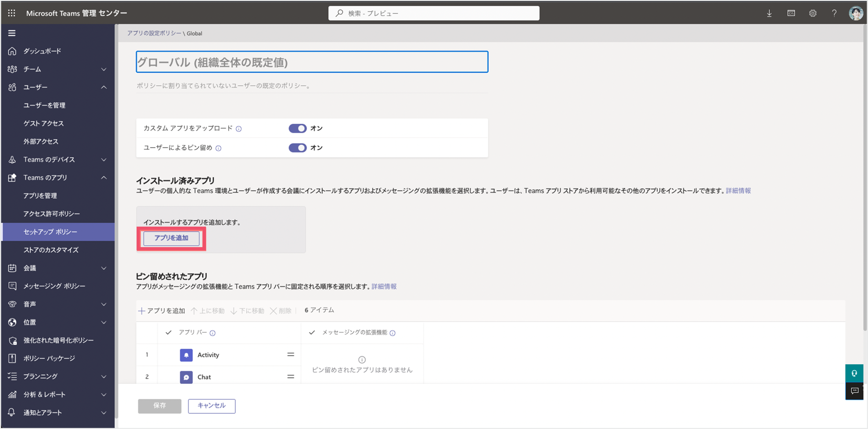Click the 検索 - プレビュー search field
Viewport: 868px width, 429px height.
click(434, 13)
